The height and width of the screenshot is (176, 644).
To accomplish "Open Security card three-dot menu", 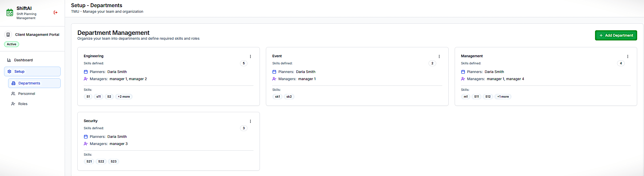I will coord(250,121).
